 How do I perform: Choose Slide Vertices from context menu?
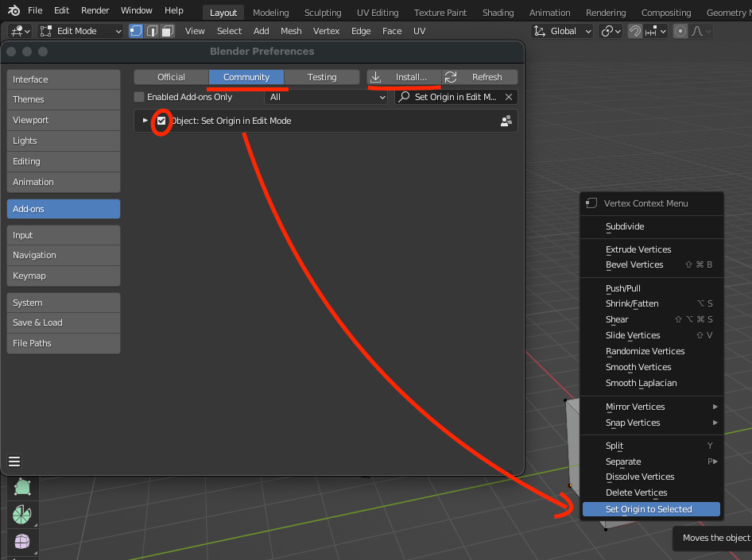click(x=651, y=335)
